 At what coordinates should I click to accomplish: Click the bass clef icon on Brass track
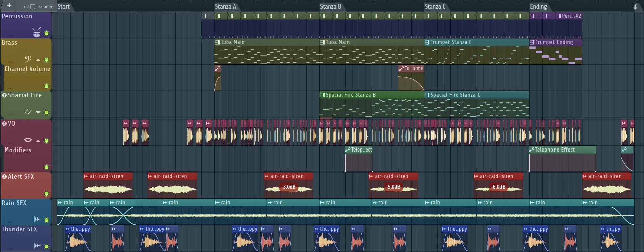[28, 59]
